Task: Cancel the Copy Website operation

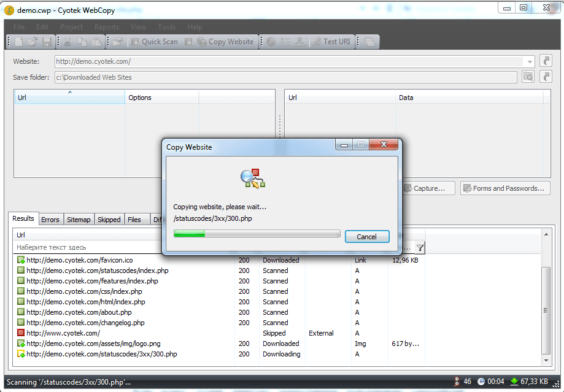Action: tap(367, 237)
